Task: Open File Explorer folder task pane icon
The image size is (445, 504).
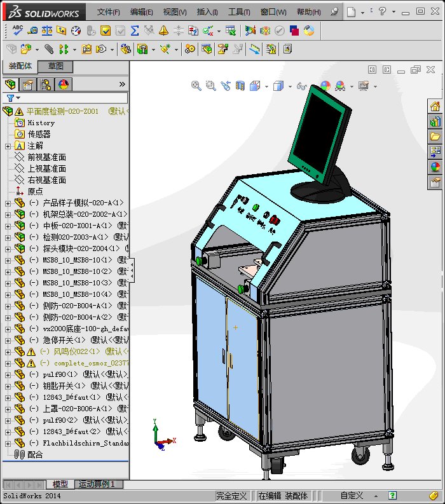Action: click(435, 137)
